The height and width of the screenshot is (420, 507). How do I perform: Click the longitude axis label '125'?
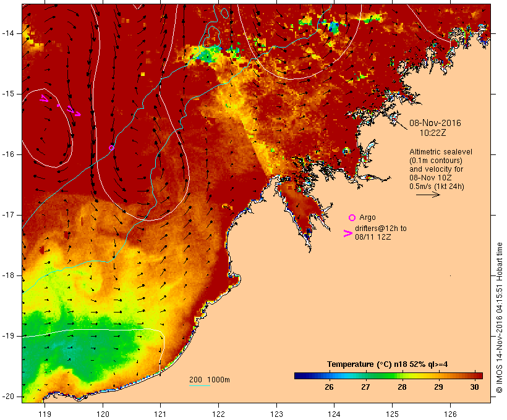(x=393, y=414)
